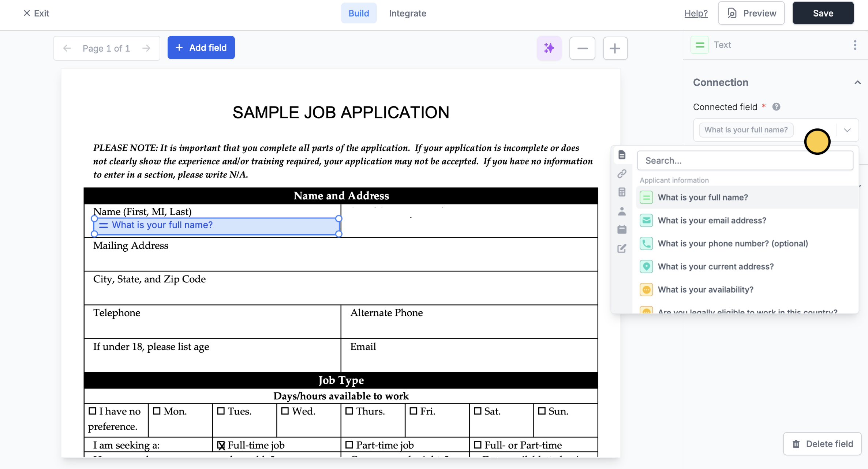The height and width of the screenshot is (469, 868).
Task: Open the Connected field dropdown
Action: (847, 130)
